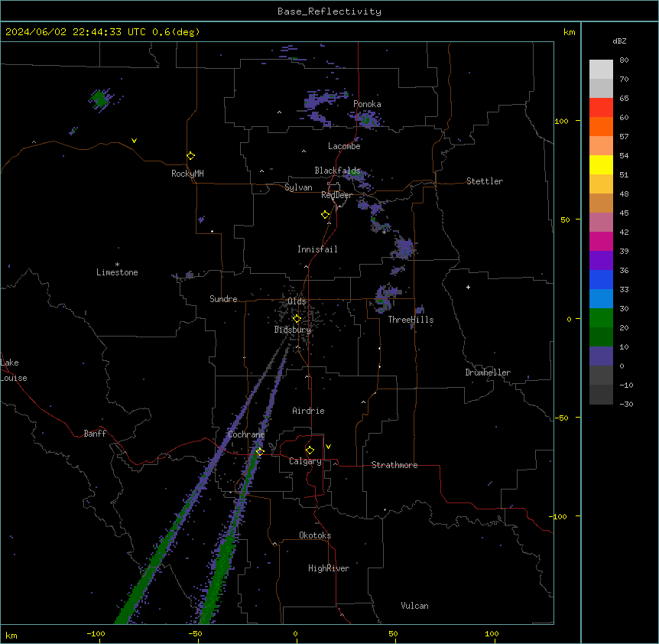This screenshot has width=659, height=644.
Task: Pick the mauve pink 42-45 dBZ swatch
Action: tap(601, 223)
